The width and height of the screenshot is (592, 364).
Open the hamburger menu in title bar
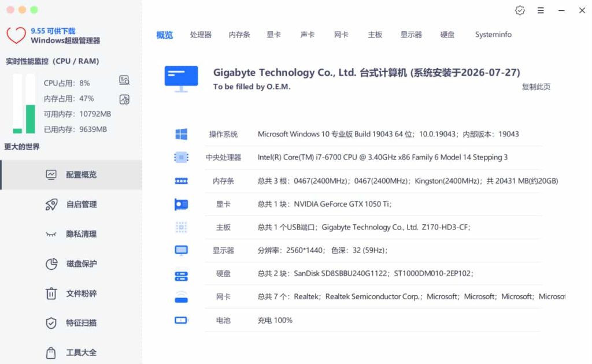pyautogui.click(x=541, y=10)
